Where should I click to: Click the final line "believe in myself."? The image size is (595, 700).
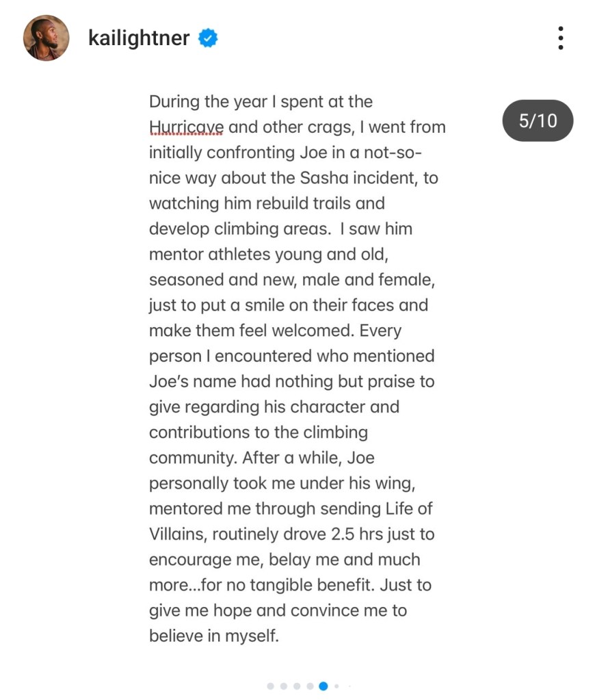214,636
